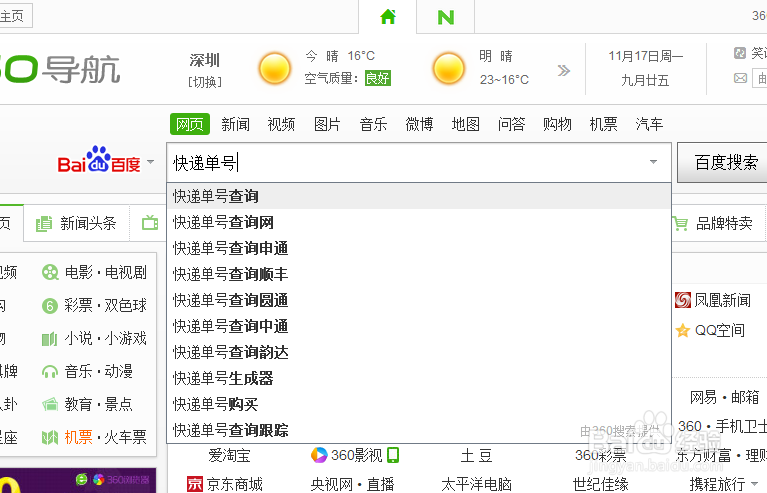Click the [切换] city switch link
The width and height of the screenshot is (767, 493).
[x=205, y=82]
